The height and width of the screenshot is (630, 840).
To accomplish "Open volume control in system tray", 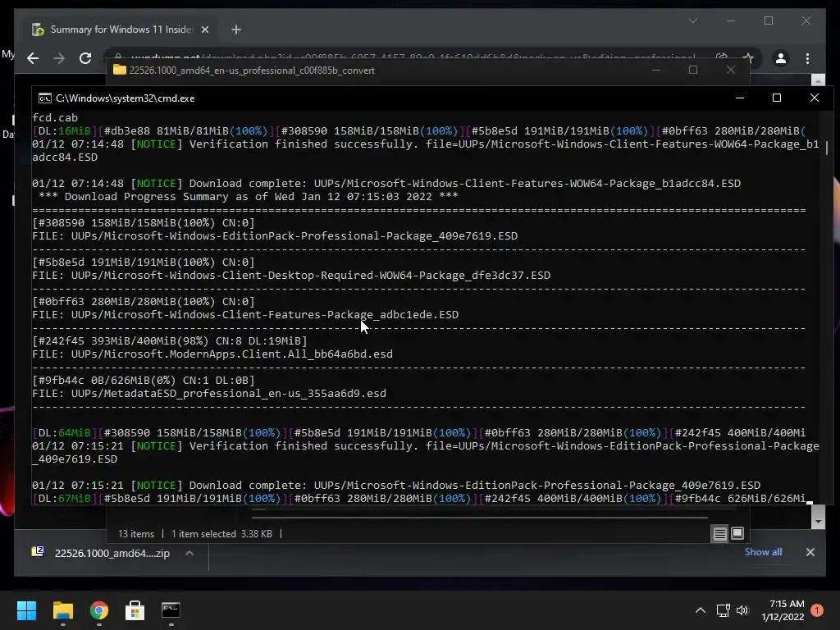I will click(x=742, y=610).
